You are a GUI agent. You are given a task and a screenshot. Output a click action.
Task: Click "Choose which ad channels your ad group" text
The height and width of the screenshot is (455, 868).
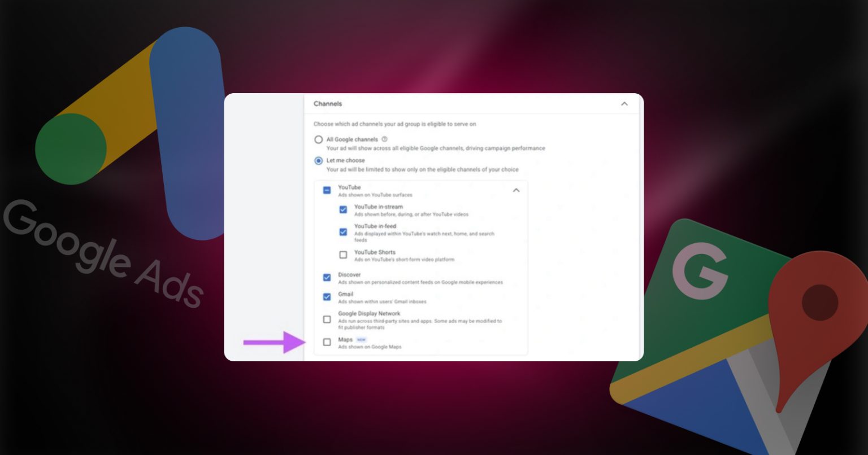tap(395, 124)
